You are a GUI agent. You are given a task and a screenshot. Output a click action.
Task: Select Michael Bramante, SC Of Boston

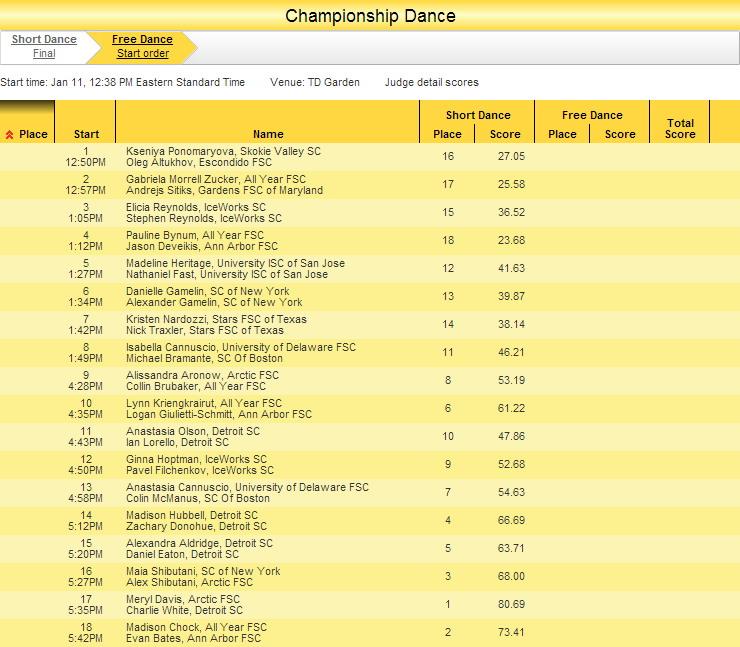pos(204,358)
